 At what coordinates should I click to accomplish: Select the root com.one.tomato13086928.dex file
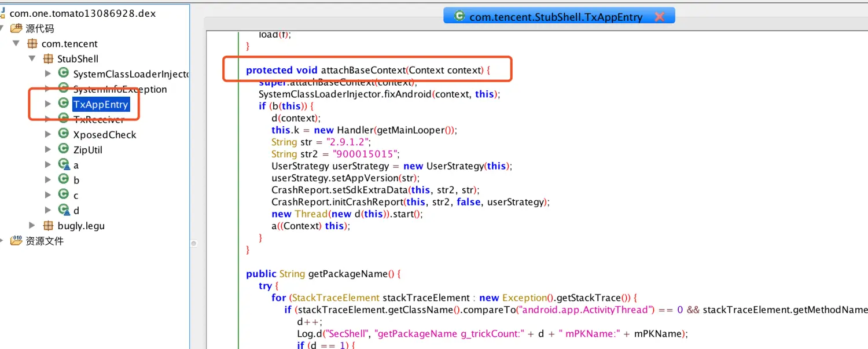[x=83, y=13]
